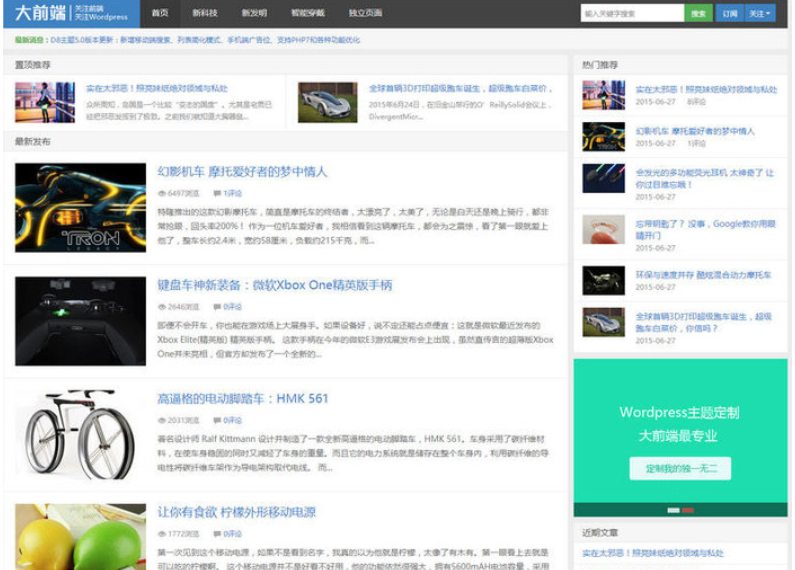Open the 智能穿戴 nav menu item
The width and height of the screenshot is (795, 570).
[x=308, y=13]
